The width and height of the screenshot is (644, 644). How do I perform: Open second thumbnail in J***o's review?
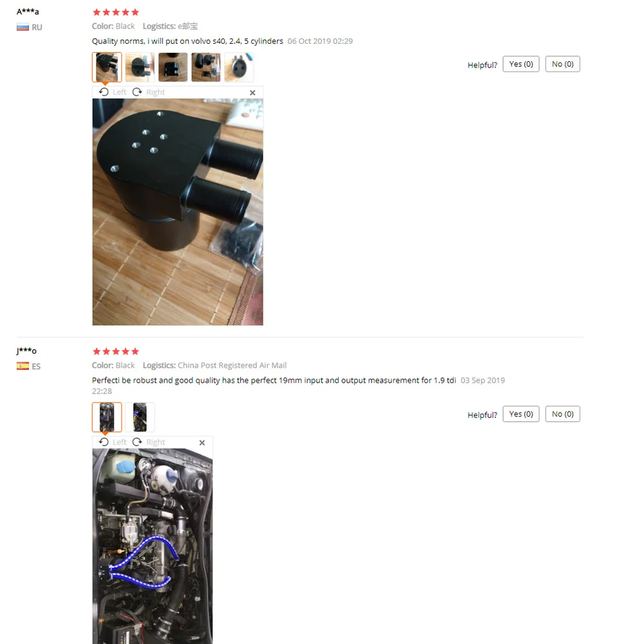pos(140,417)
